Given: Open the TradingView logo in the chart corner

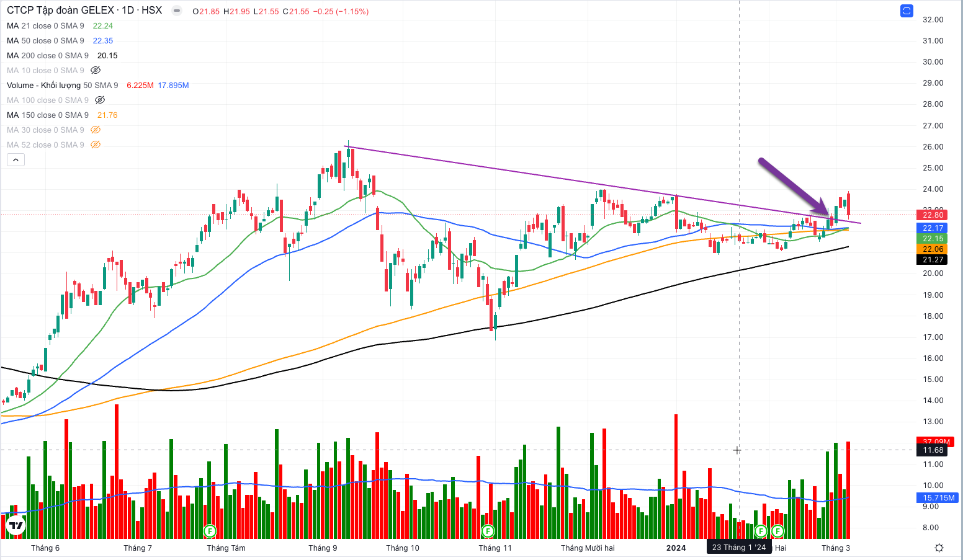Looking at the screenshot, I should pyautogui.click(x=15, y=527).
